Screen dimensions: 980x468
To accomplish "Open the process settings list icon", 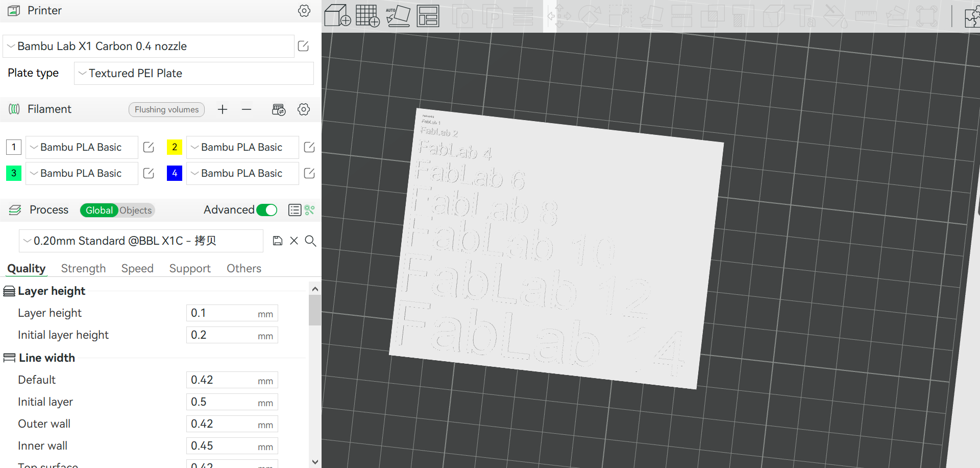I will (295, 210).
